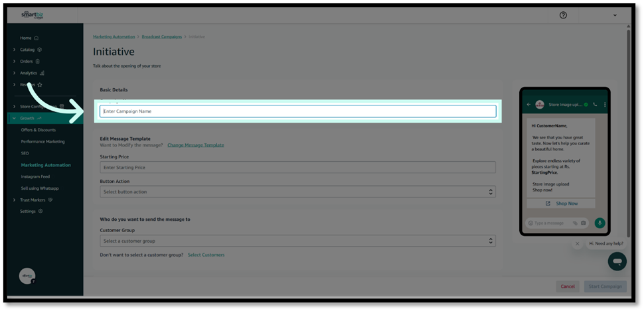Open the Button Action dropdown

pyautogui.click(x=297, y=192)
